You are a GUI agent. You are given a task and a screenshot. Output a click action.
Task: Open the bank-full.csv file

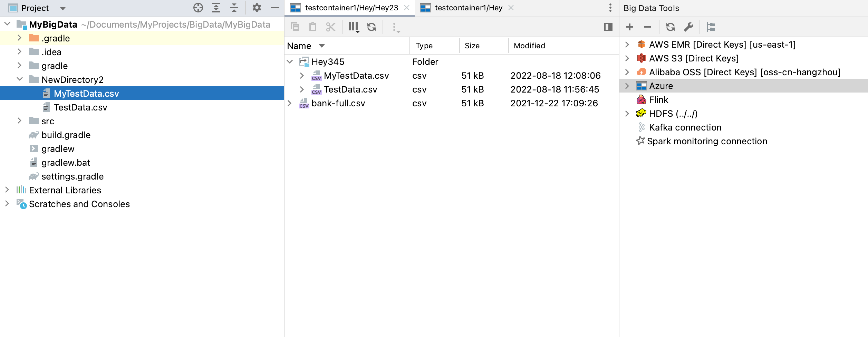coord(338,103)
